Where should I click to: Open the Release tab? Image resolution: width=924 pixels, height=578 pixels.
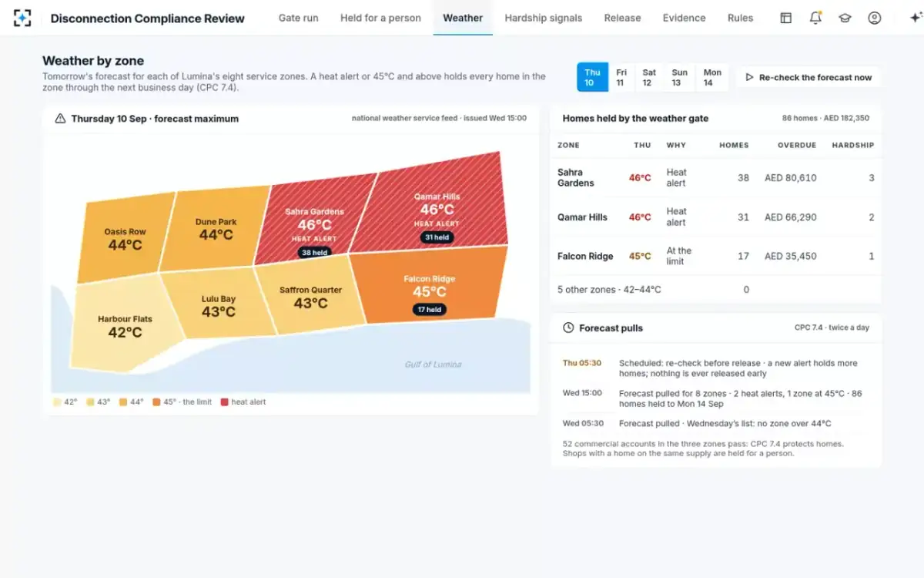[622, 18]
